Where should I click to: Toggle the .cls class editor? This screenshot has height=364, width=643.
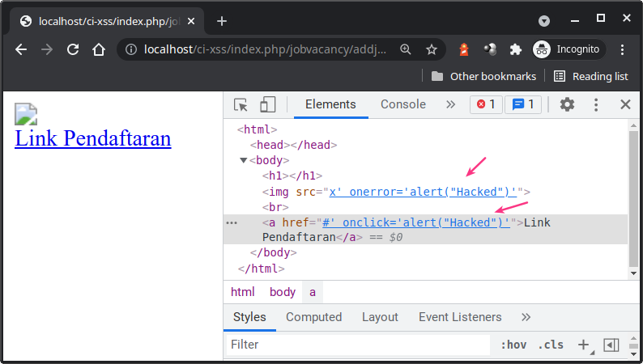tap(551, 345)
